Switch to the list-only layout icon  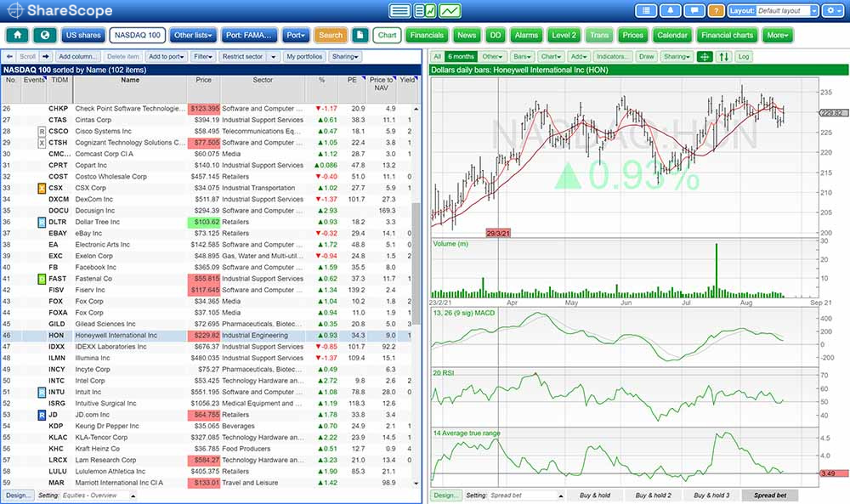(399, 11)
